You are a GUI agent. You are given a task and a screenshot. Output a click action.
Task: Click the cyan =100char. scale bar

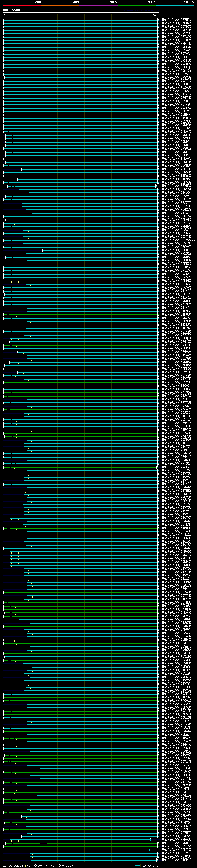(x=137, y=866)
